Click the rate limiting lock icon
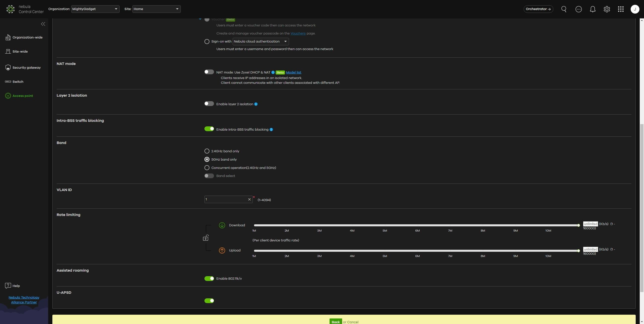 (206, 238)
